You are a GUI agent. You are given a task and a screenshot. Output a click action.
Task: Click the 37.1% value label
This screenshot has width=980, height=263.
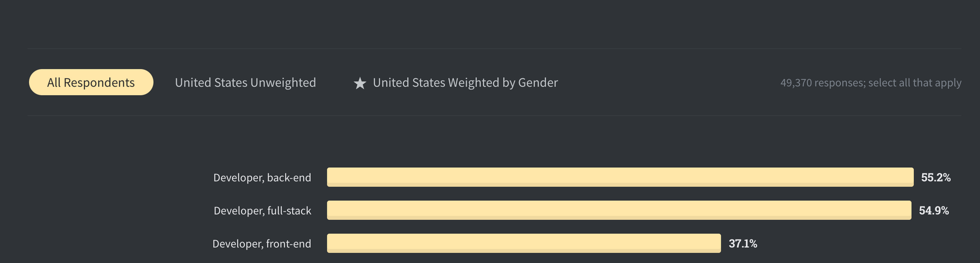pos(743,244)
